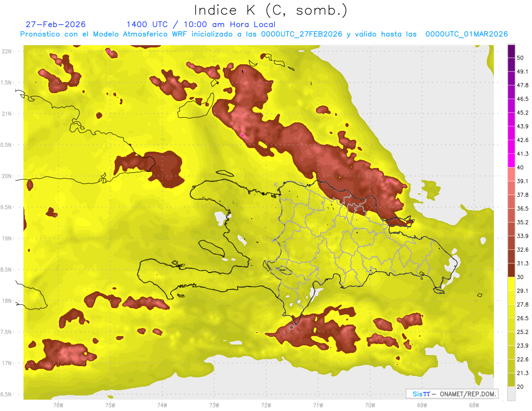
Task: Click the 32.6 color scale value
Action: [x=523, y=250]
